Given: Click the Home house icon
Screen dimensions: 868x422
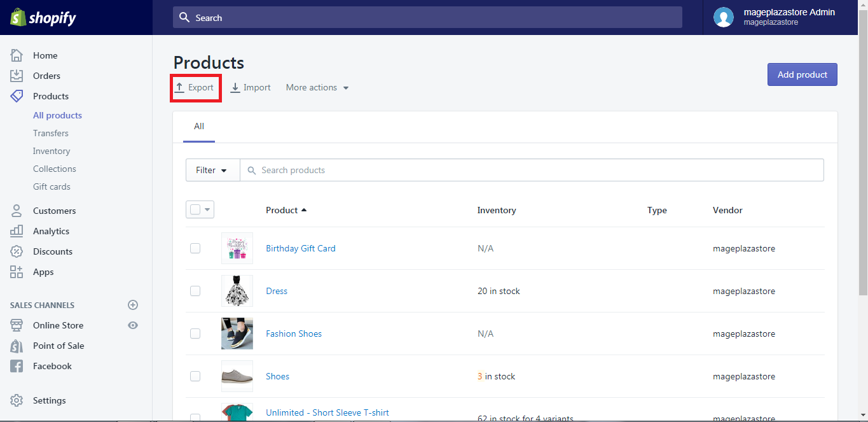Looking at the screenshot, I should point(17,55).
